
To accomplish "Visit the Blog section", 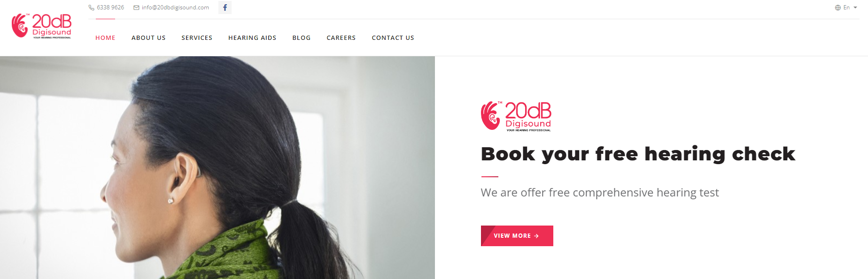I will [302, 38].
